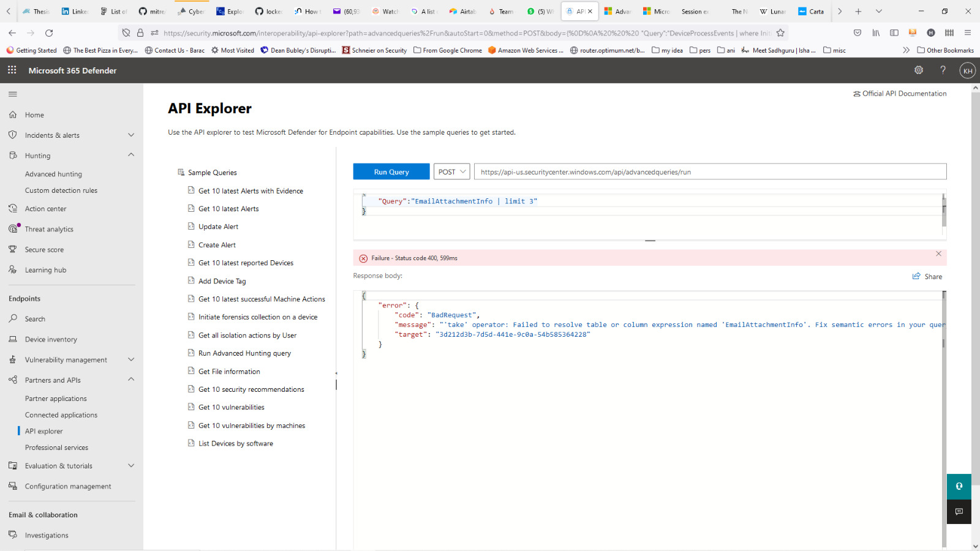Click the Share icon above response body
This screenshot has width=980, height=551.
tap(916, 276)
